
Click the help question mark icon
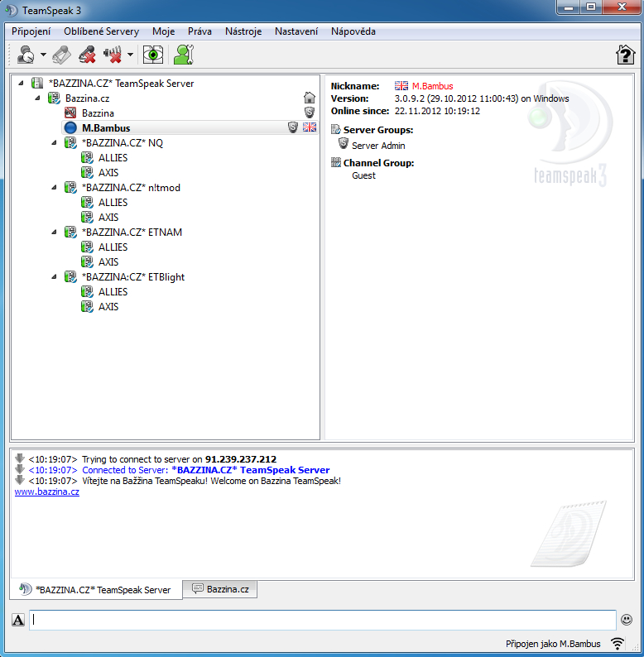625,55
